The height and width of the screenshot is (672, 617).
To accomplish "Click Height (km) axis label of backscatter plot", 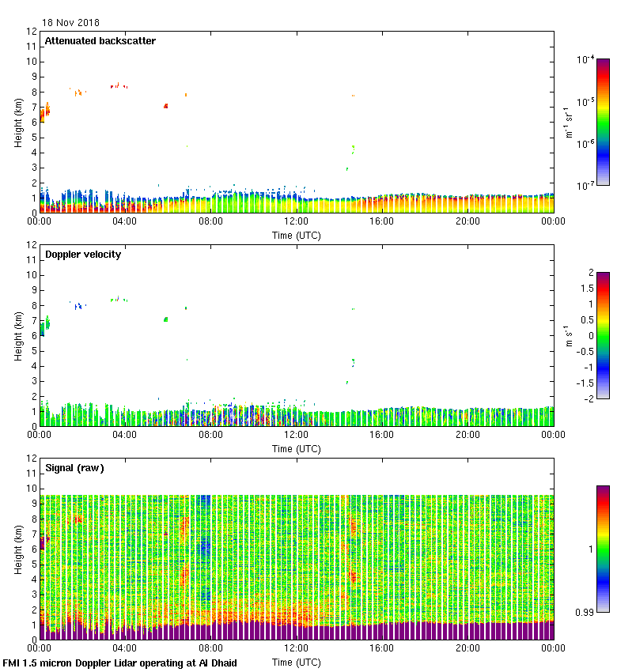I will 18,122.
